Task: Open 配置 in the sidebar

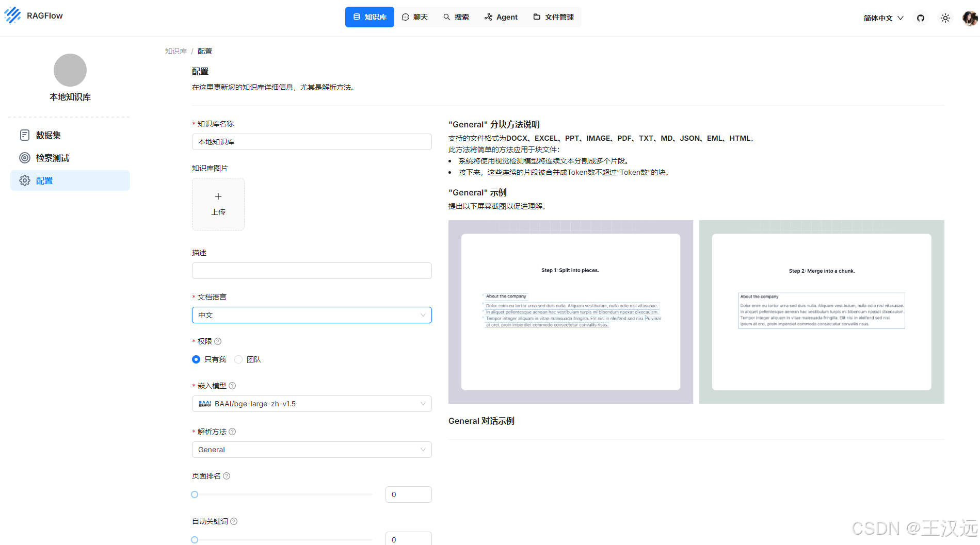Action: pos(70,180)
